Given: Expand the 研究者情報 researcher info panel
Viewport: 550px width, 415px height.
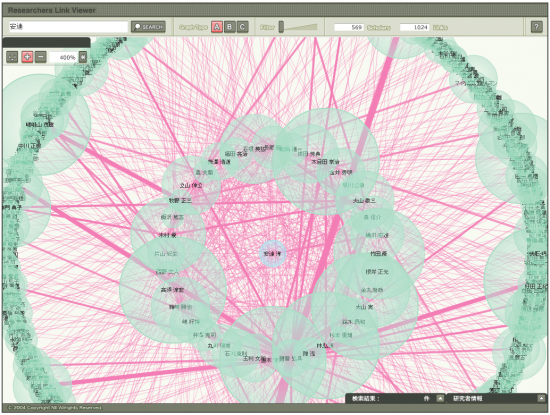Looking at the screenshot, I should point(541,398).
